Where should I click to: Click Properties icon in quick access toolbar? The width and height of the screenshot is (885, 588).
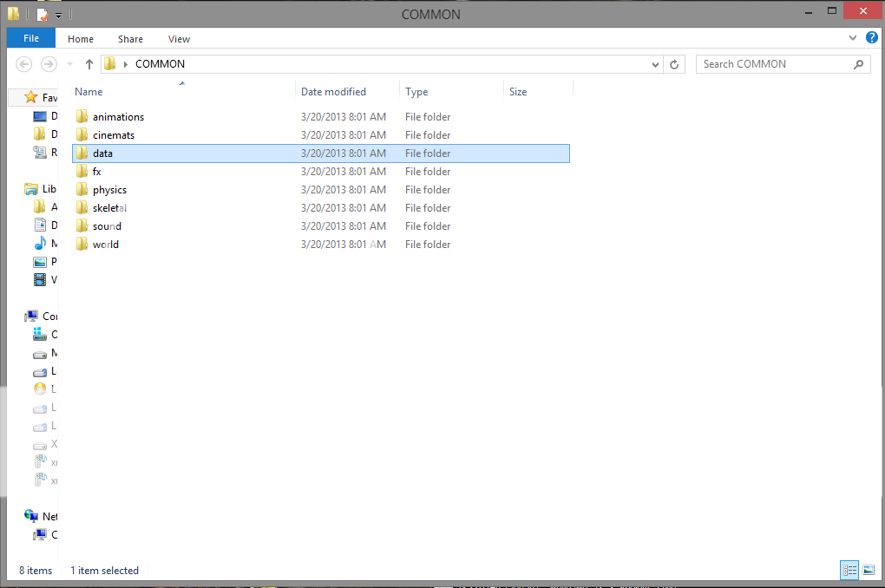pos(42,15)
